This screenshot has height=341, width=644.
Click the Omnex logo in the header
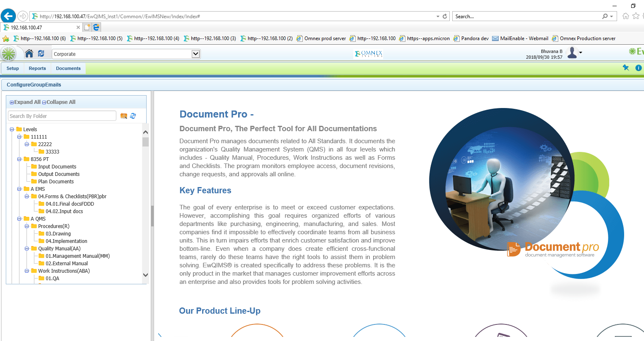pyautogui.click(x=369, y=54)
